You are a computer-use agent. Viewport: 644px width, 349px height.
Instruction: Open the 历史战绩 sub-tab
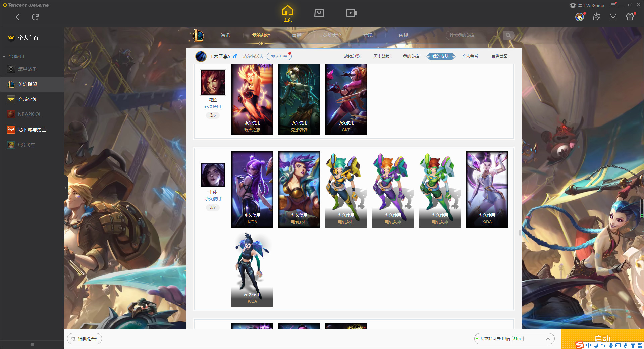point(381,56)
